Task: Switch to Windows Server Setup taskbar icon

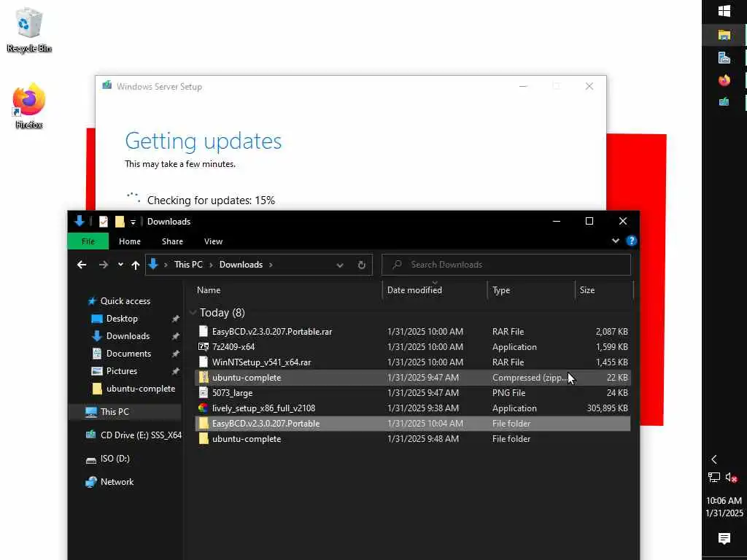Action: [x=724, y=101]
